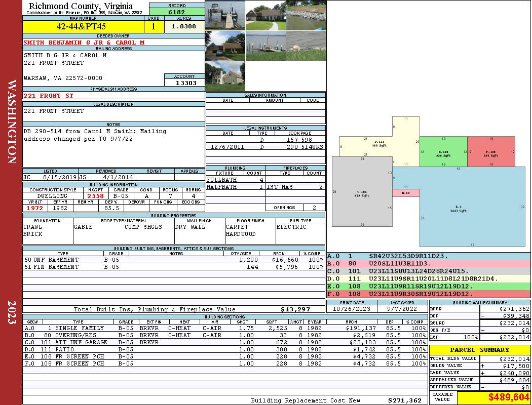The height and width of the screenshot is (405, 532).
Task: Click the record number 6182 field
Action: 177,12
